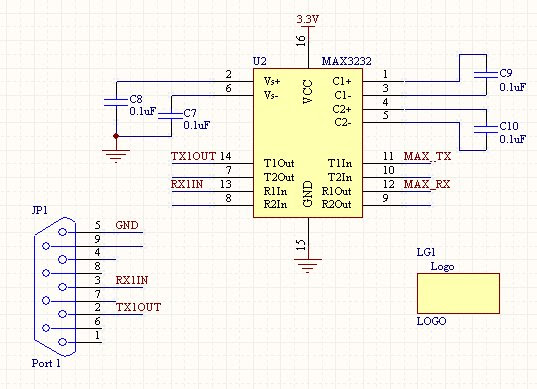
Task: Click the R1In pin name in U2
Action: click(275, 191)
